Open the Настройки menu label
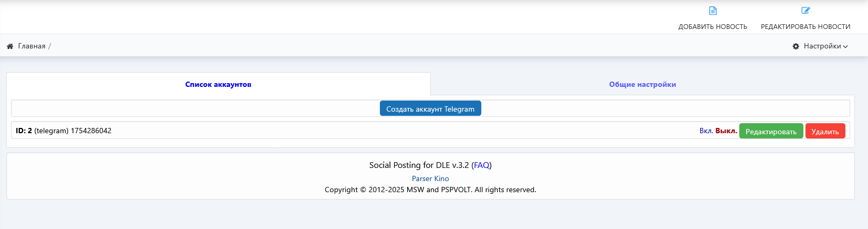 pyautogui.click(x=822, y=46)
